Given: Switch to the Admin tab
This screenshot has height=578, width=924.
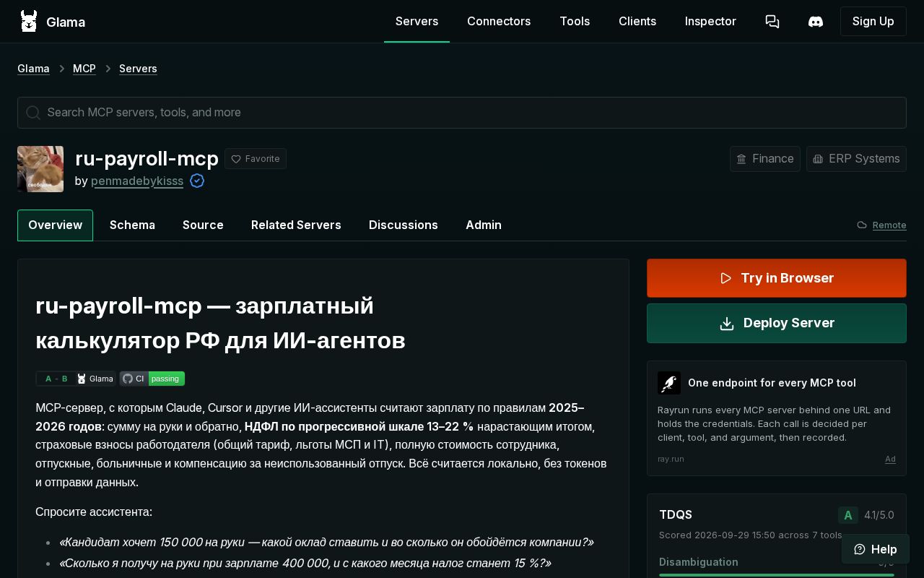Looking at the screenshot, I should [484, 225].
